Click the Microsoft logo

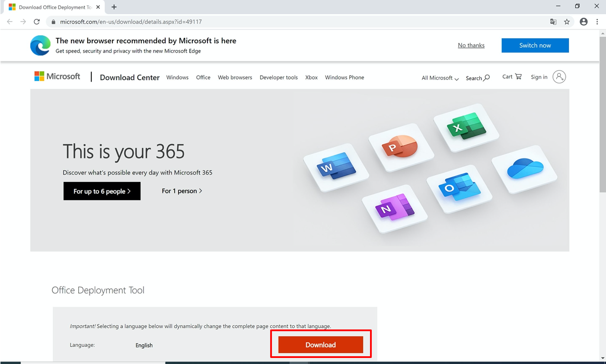tap(57, 76)
